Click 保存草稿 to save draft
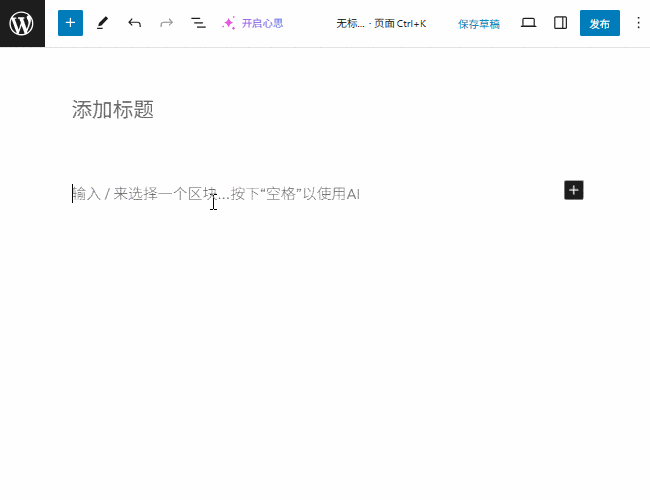This screenshot has width=650, height=500. [x=479, y=24]
